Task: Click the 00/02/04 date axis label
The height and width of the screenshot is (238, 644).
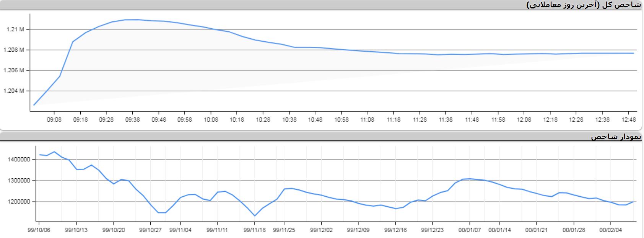Action: [x=610, y=230]
